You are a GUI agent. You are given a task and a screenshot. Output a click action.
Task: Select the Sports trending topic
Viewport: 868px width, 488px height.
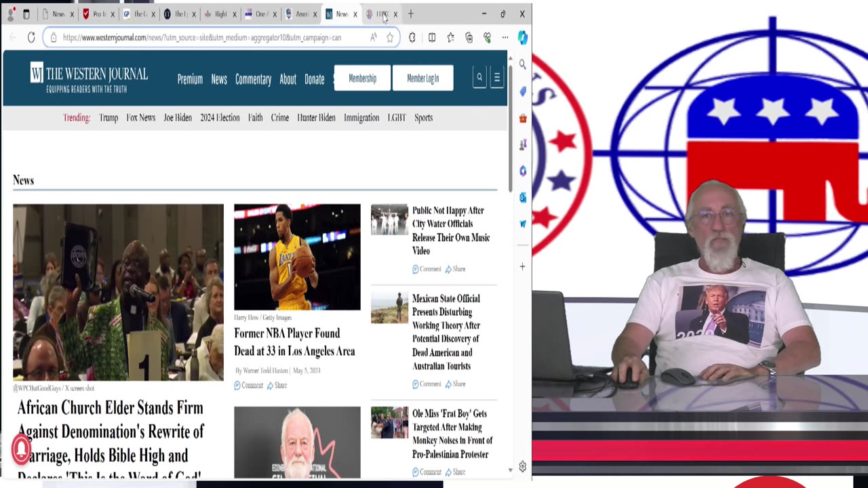[423, 117]
